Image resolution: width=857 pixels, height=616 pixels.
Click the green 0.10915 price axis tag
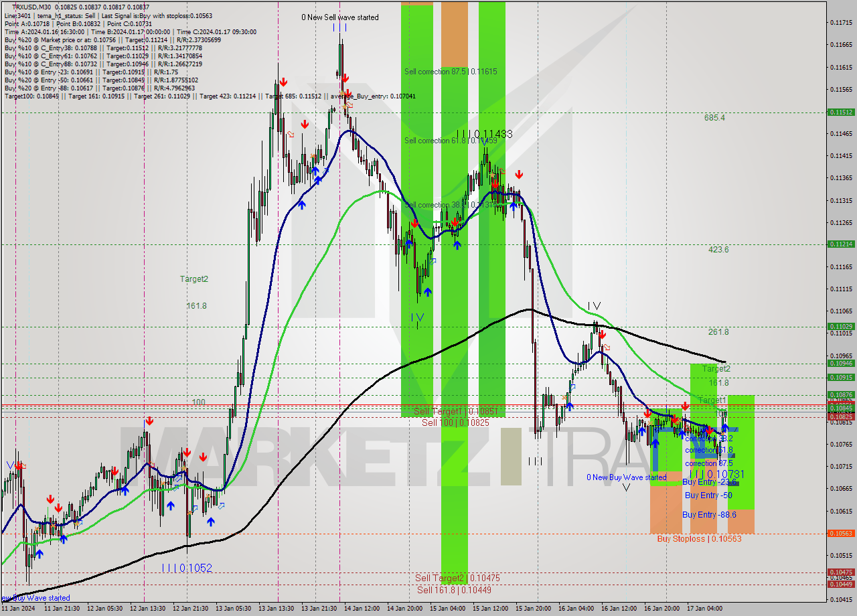click(841, 377)
